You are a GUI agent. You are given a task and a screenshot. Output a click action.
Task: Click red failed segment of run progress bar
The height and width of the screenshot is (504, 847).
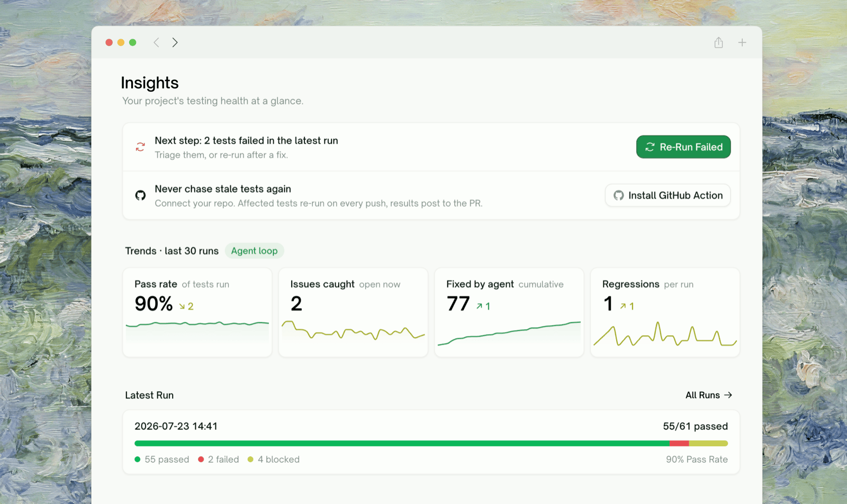[x=679, y=443]
